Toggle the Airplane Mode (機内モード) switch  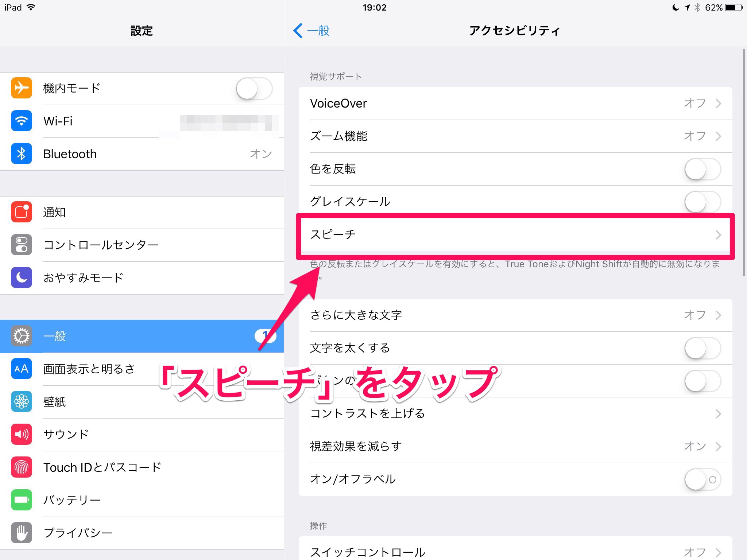coord(254,89)
